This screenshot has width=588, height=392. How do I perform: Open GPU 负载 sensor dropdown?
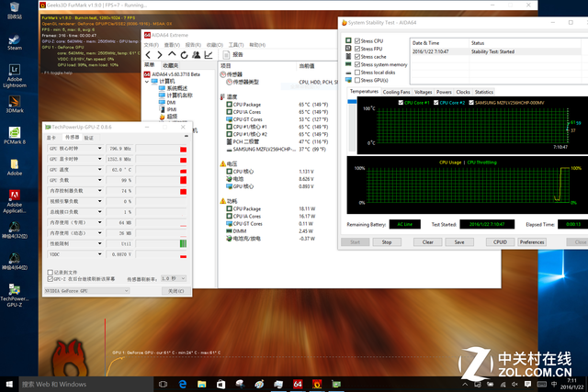click(x=100, y=180)
